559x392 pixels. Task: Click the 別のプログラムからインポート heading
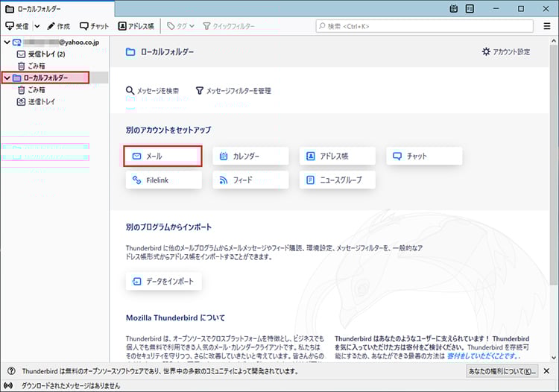168,227
